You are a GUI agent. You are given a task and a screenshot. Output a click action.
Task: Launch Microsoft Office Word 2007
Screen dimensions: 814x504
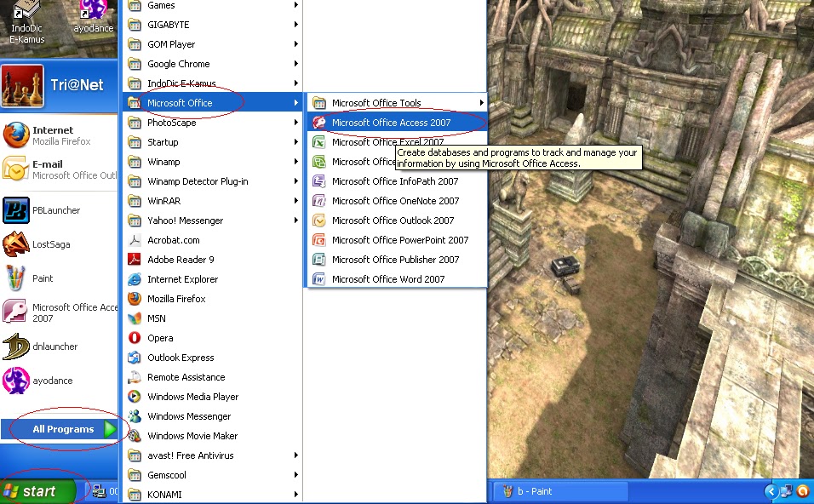coord(397,279)
